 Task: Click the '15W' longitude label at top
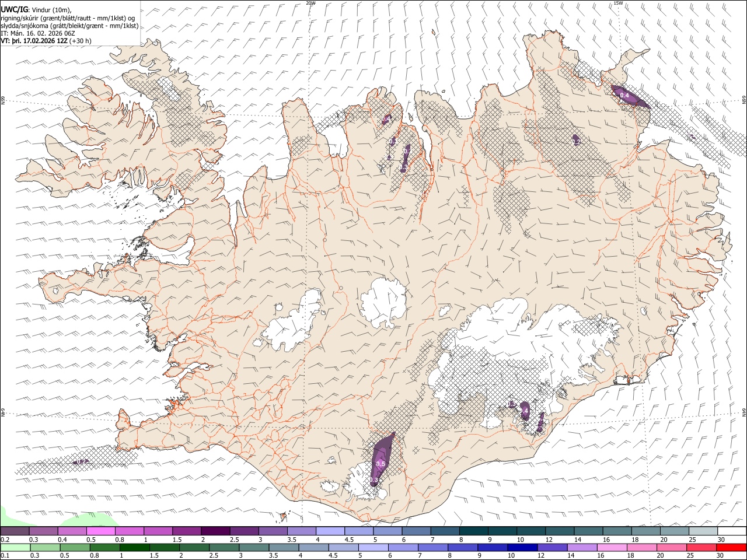[618, 3]
